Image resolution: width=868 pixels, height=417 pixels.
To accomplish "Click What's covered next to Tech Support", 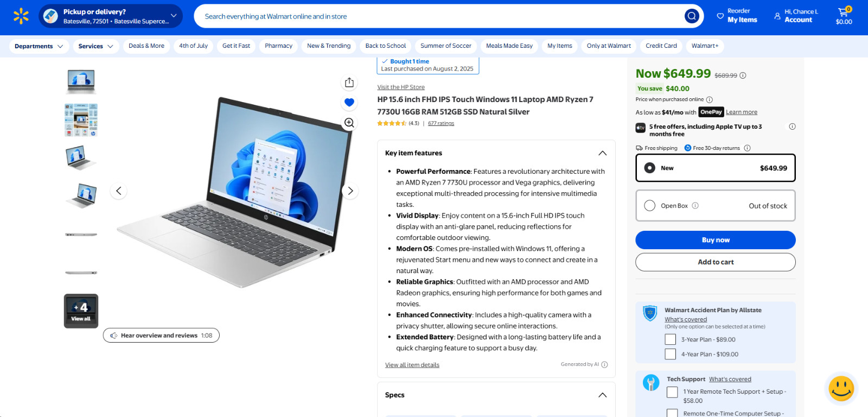I will tap(730, 379).
